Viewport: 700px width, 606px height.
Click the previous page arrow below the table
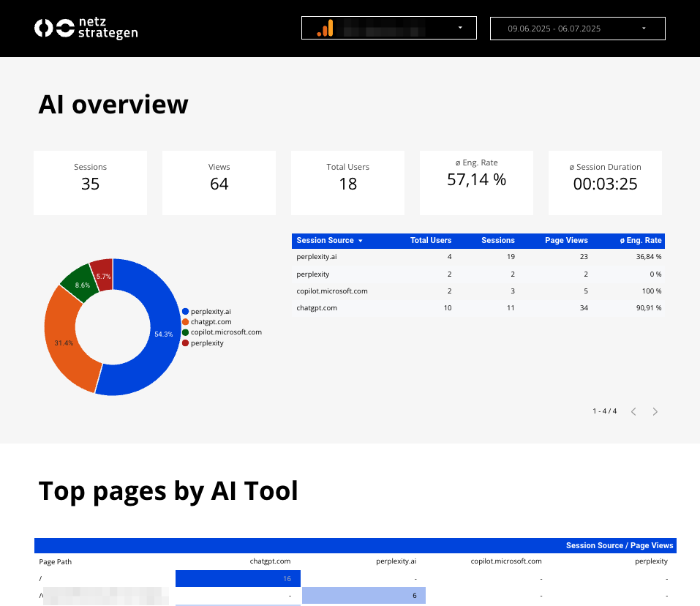point(633,411)
